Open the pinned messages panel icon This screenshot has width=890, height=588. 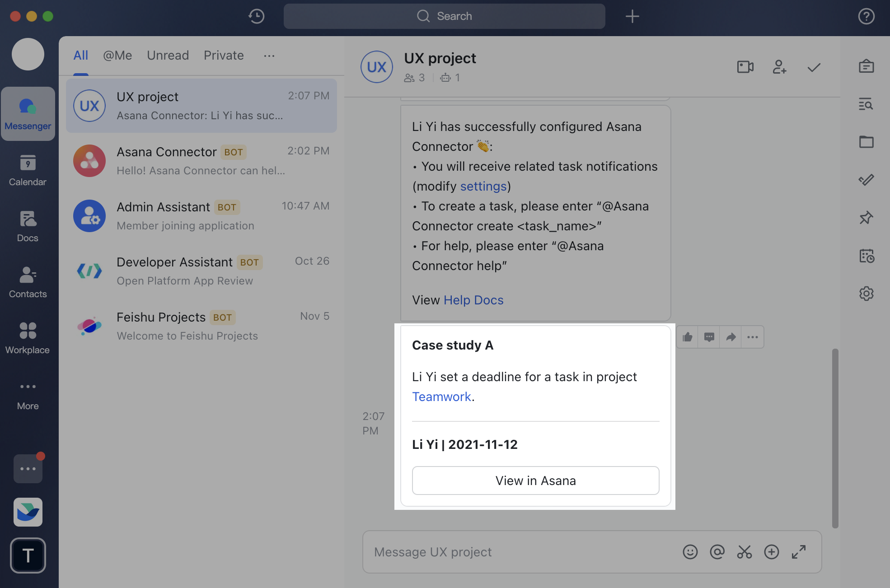866,218
